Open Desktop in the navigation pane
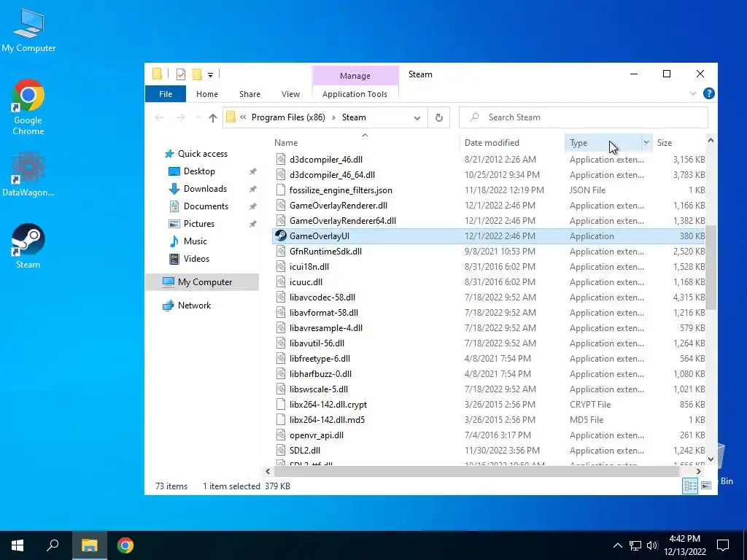The height and width of the screenshot is (560, 747). 199,171
